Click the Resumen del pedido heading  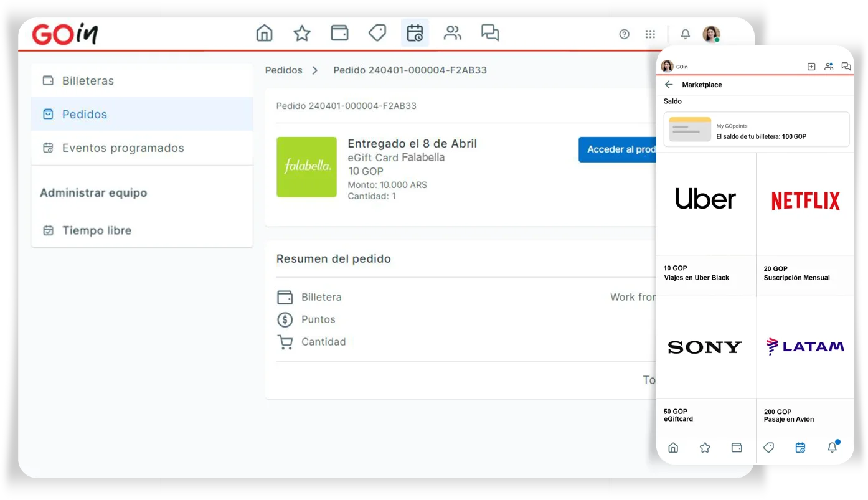pyautogui.click(x=334, y=258)
